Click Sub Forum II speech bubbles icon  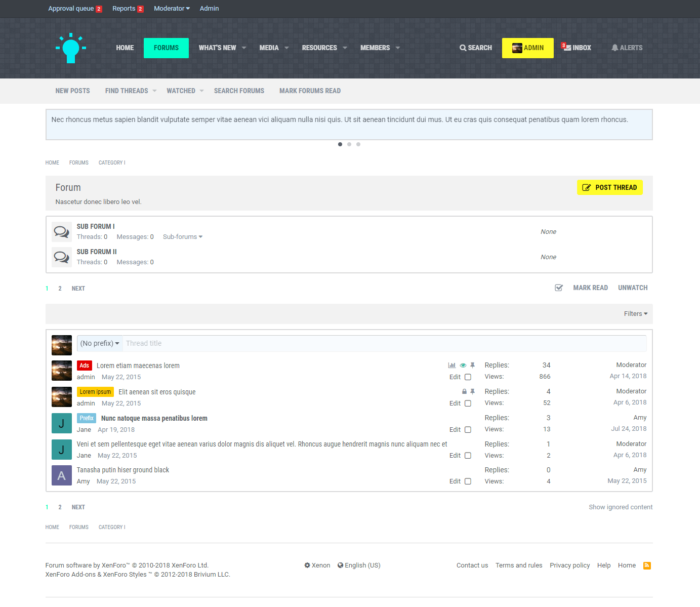(x=62, y=257)
